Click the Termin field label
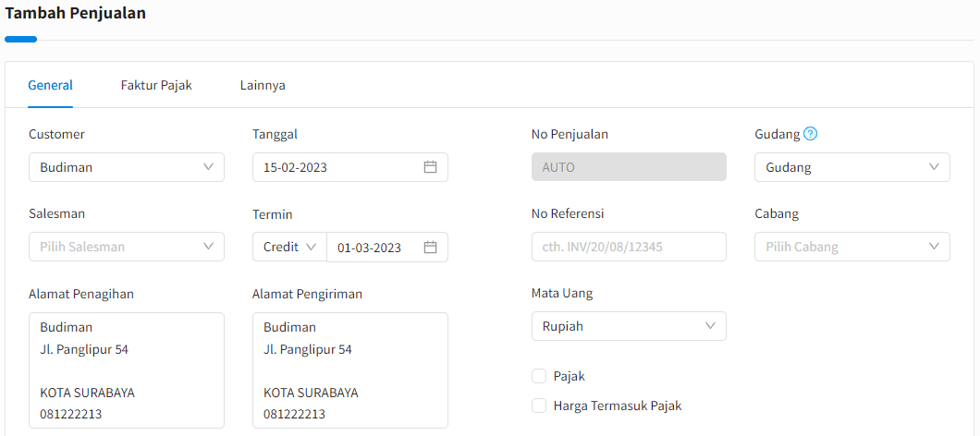Viewport: 980px width, 436px height. 273,214
